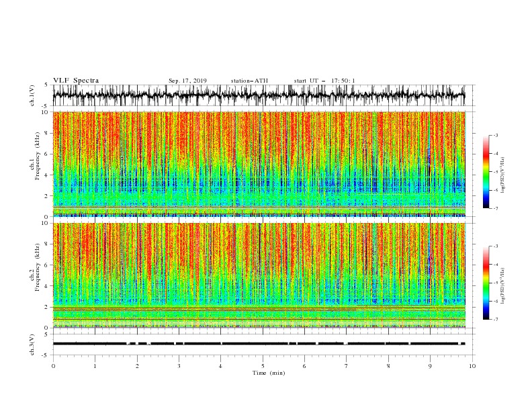This screenshot has width=532, height=411.
Task: Click time axis tick label "7"
Action: [x=347, y=366]
